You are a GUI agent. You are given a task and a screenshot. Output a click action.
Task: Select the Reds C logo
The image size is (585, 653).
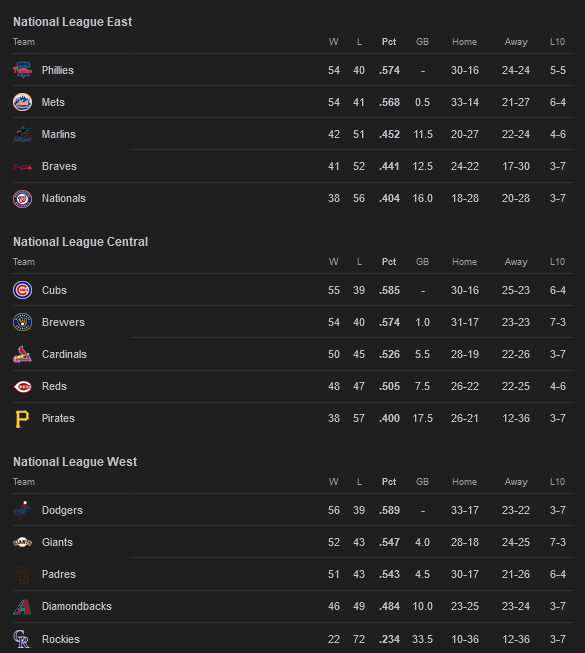(x=22, y=387)
